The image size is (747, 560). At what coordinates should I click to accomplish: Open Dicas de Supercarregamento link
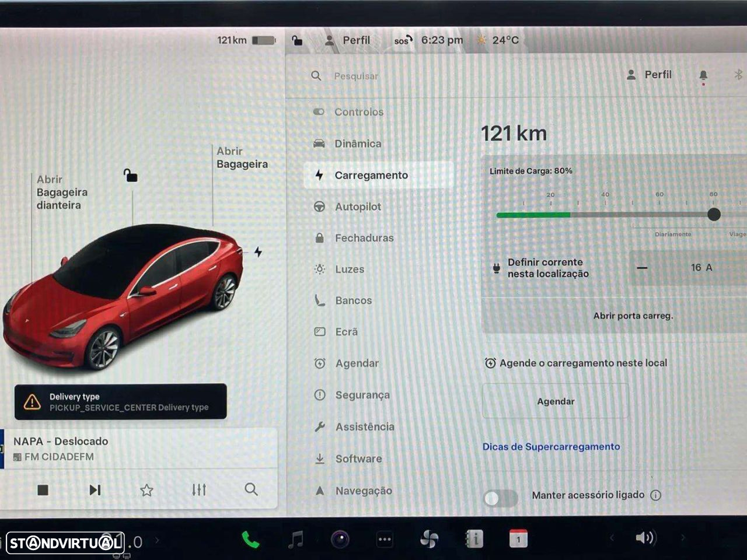click(x=551, y=447)
